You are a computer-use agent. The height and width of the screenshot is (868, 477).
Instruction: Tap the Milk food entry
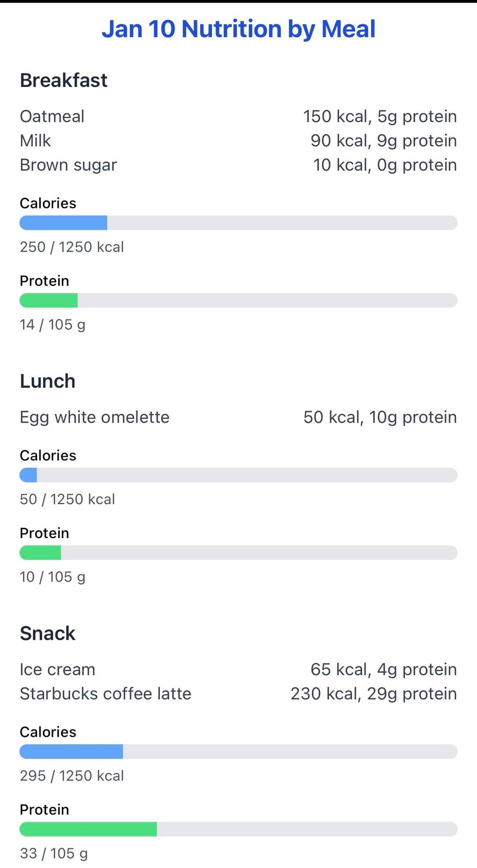[x=238, y=141]
